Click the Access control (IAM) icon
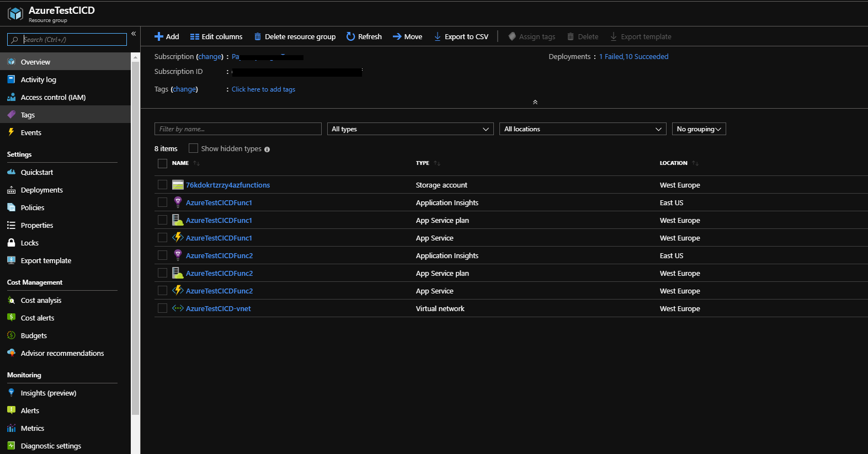 [11, 97]
